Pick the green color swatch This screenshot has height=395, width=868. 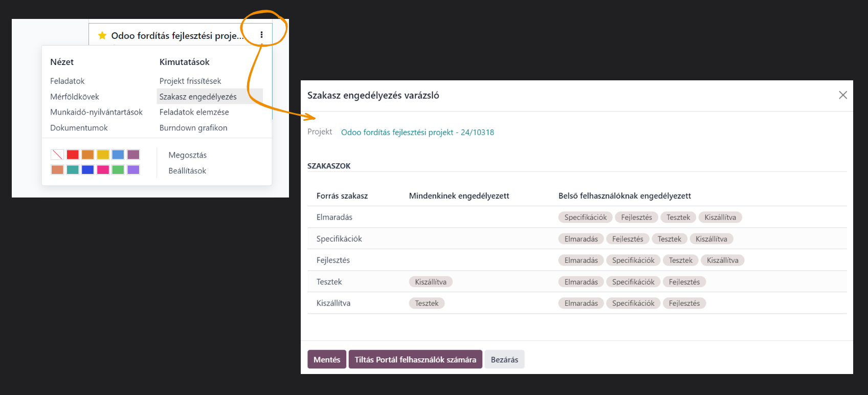point(118,170)
